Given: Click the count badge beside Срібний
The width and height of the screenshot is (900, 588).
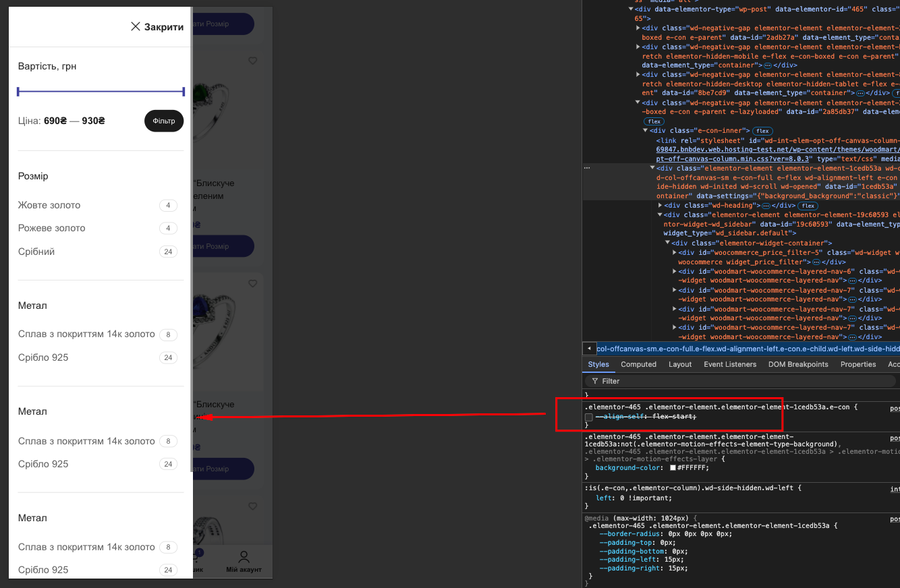Looking at the screenshot, I should (x=168, y=252).
